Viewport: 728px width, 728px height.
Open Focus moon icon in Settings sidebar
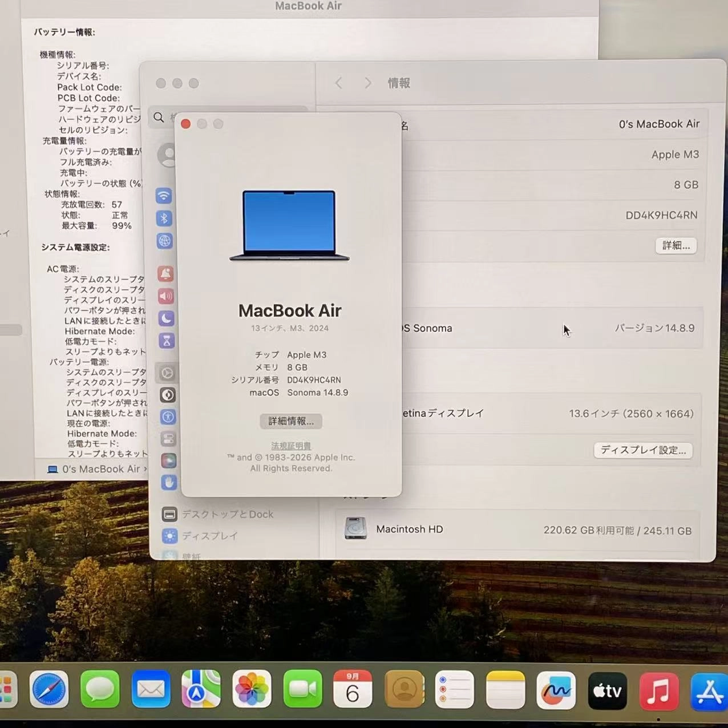(166, 318)
